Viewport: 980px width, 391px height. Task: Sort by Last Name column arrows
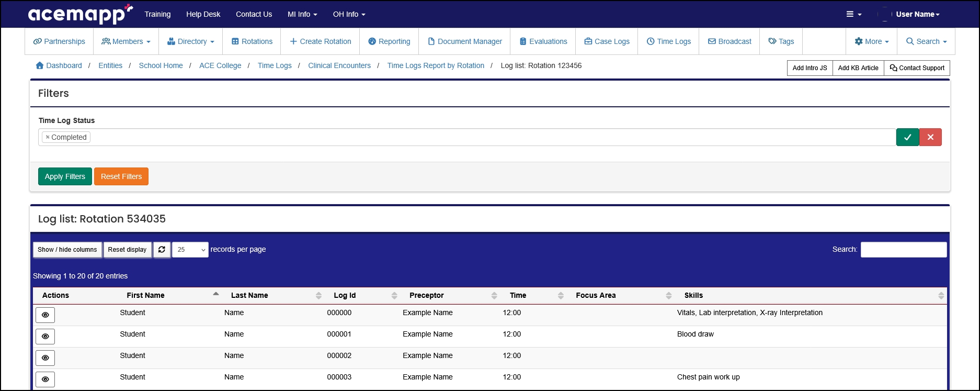point(318,296)
